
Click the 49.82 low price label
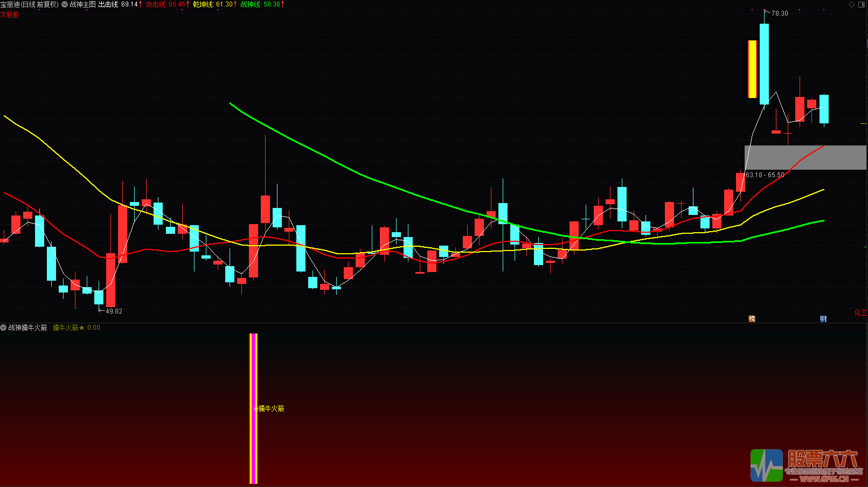[114, 311]
